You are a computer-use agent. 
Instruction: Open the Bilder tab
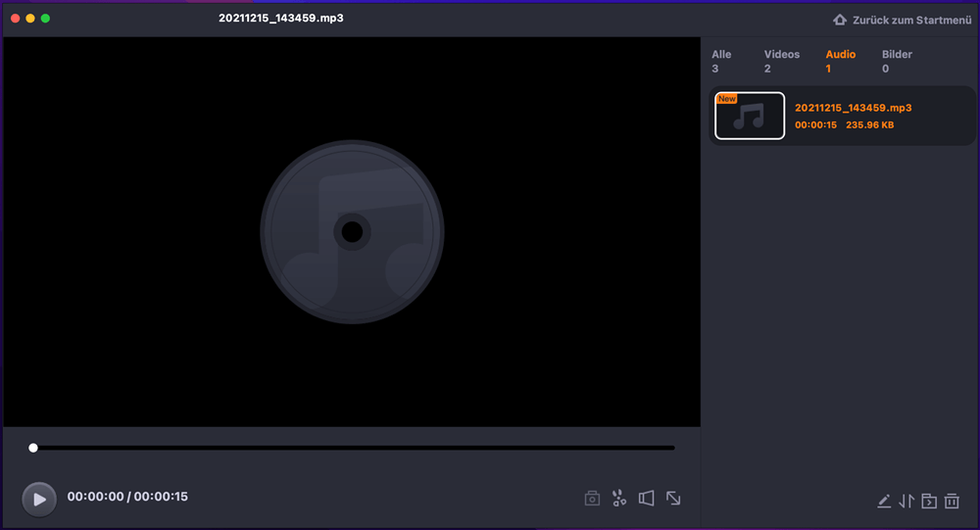click(x=897, y=62)
